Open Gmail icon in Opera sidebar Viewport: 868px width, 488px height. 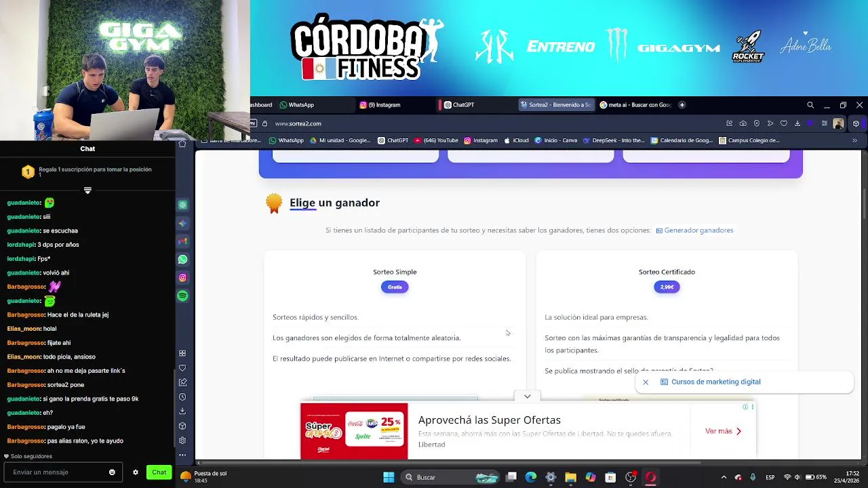182,241
